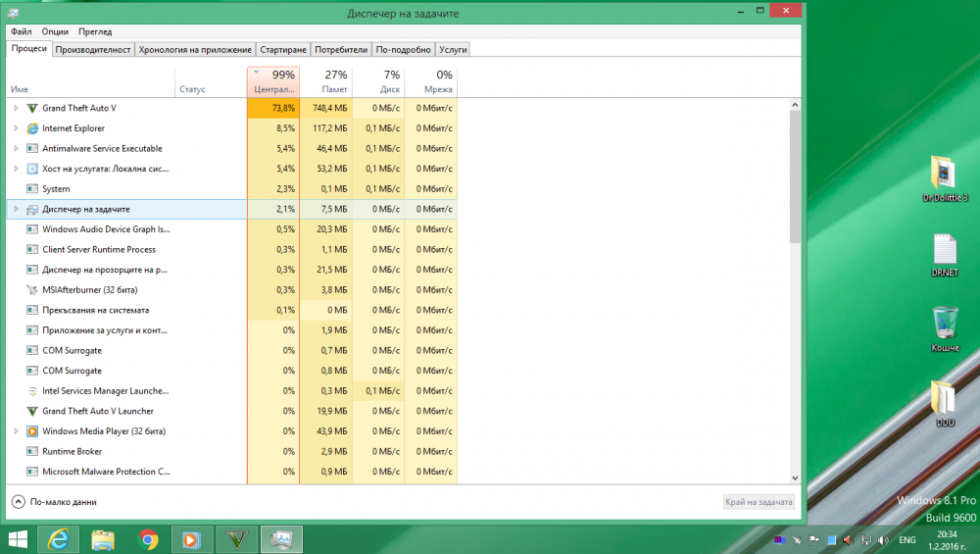980x554 pixels.
Task: Select the DRNET desktop file
Action: coord(945,255)
